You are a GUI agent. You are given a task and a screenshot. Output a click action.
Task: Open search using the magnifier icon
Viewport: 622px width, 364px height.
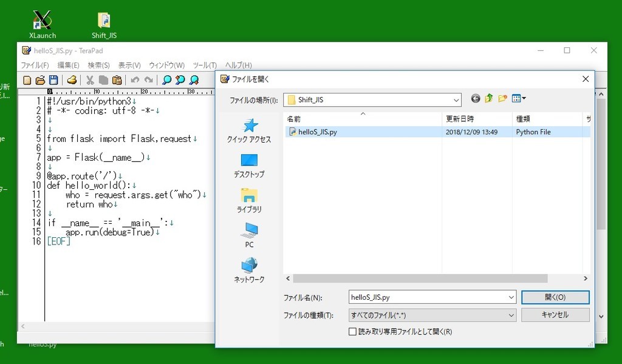166,79
